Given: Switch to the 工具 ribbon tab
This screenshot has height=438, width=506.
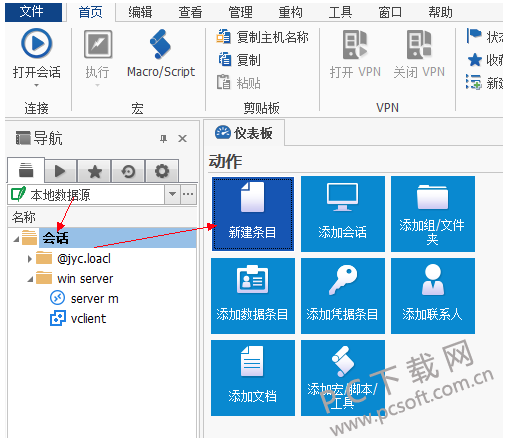Looking at the screenshot, I should [340, 12].
